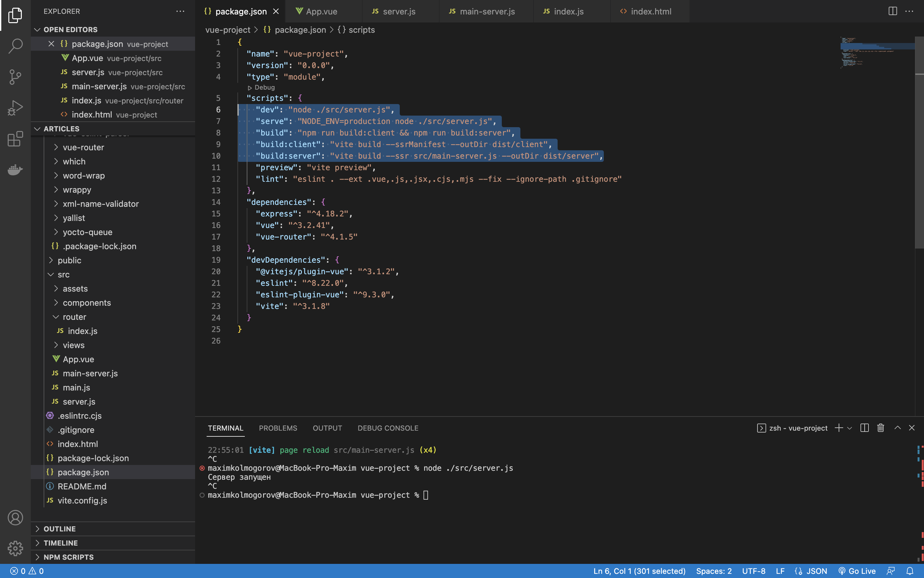Click the LF end-of-line indicator
Image resolution: width=924 pixels, height=578 pixels.
point(780,571)
